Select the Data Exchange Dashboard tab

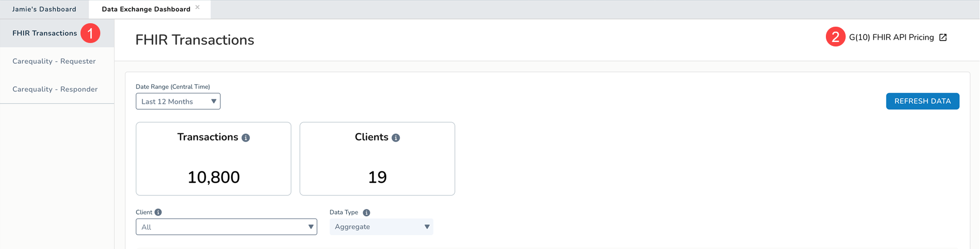click(146, 9)
